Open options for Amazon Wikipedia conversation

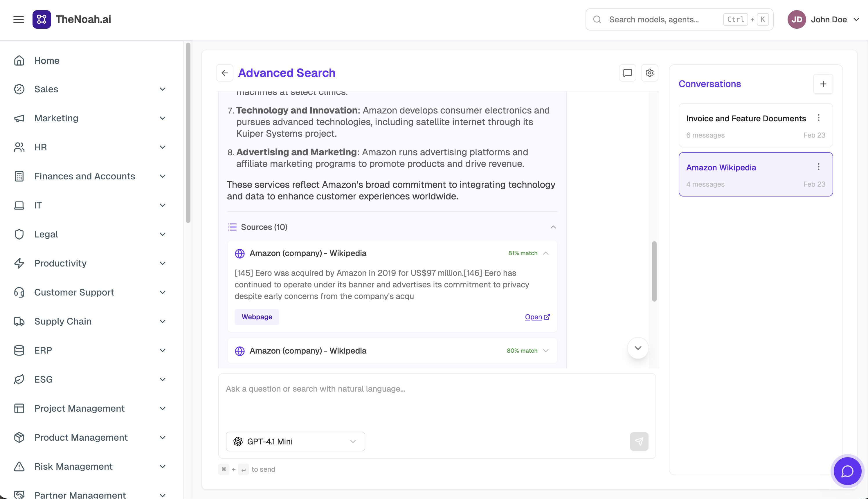(x=818, y=167)
